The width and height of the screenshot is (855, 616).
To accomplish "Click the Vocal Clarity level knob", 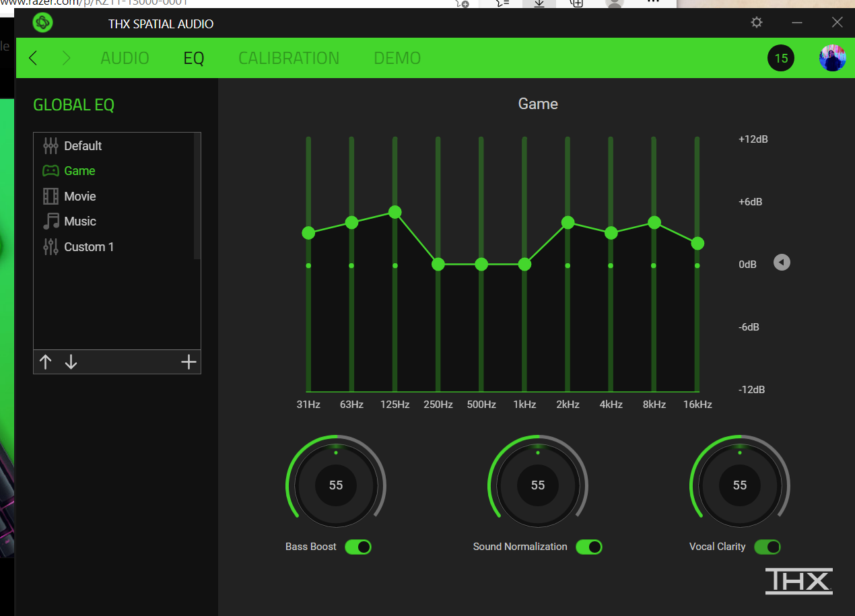I will (x=740, y=485).
